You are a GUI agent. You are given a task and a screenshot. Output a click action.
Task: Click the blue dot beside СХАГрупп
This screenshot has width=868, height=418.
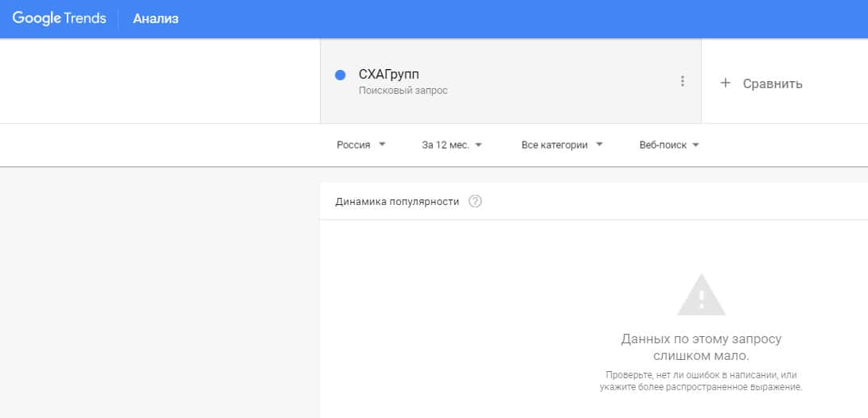click(x=341, y=75)
